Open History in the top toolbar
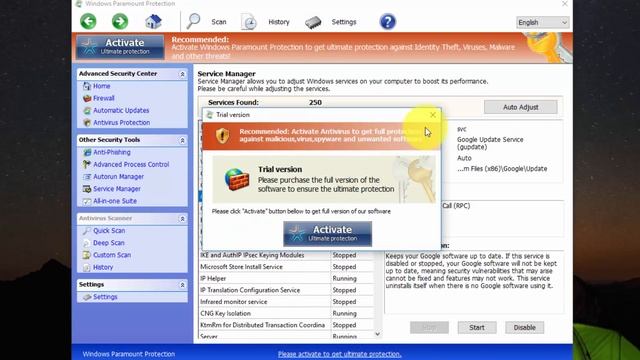The image size is (640, 360). tap(279, 22)
